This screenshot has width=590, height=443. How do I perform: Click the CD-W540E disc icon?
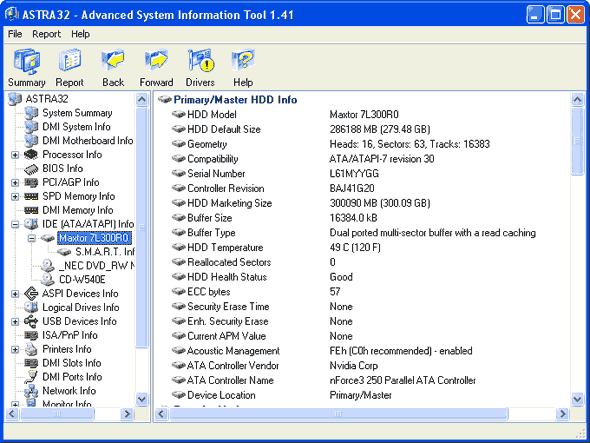(47, 280)
